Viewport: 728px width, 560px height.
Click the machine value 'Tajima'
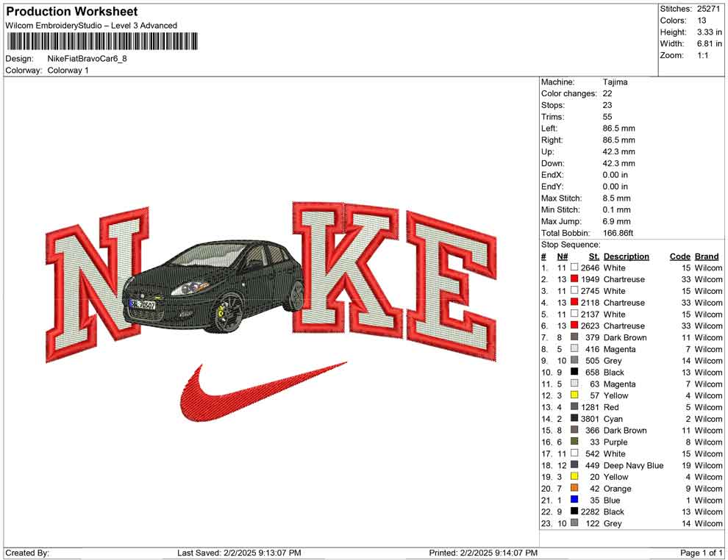pos(615,82)
